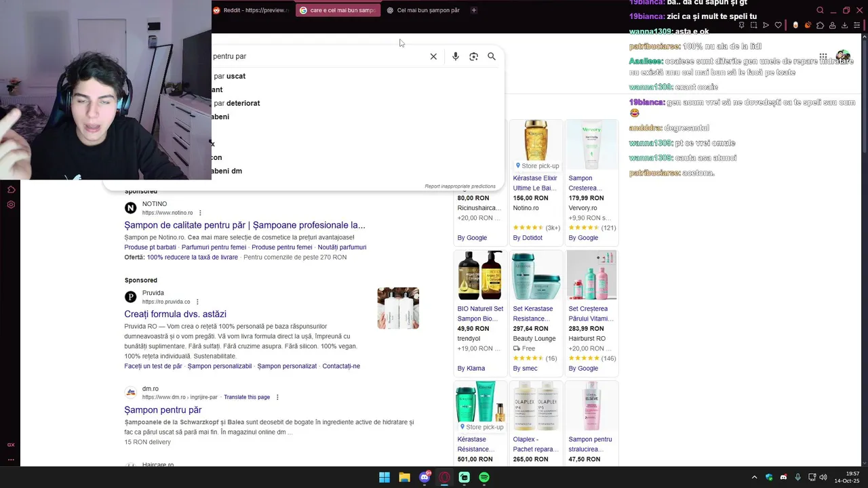The height and width of the screenshot is (488, 868).
Task: Open Google Lens image search icon
Action: 473,56
